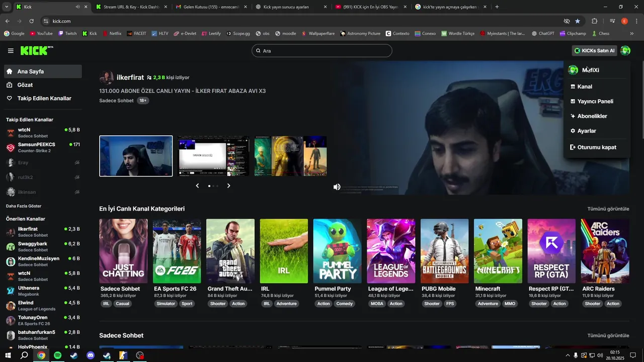Image resolution: width=644 pixels, height=362 pixels.
Task: Open Spotify from the taskbar
Action: click(x=57, y=355)
